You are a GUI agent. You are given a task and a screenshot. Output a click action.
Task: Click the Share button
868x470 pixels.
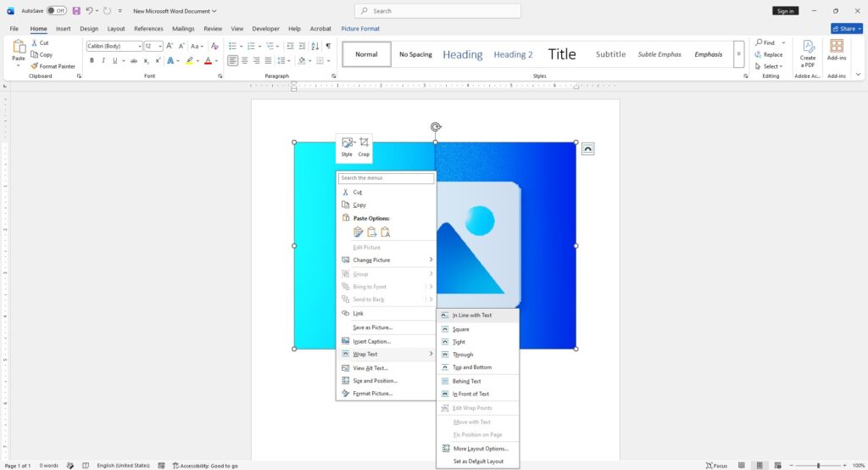click(847, 28)
